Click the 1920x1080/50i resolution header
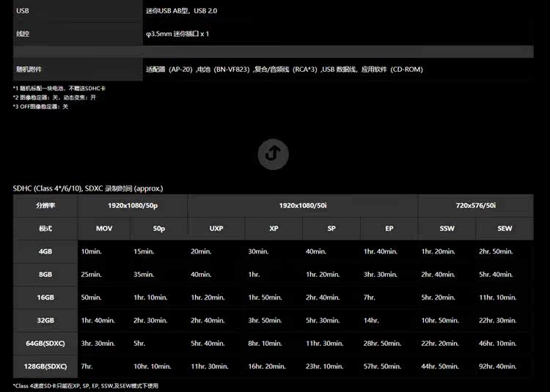Viewport: 550px width, 392px height. click(303, 206)
